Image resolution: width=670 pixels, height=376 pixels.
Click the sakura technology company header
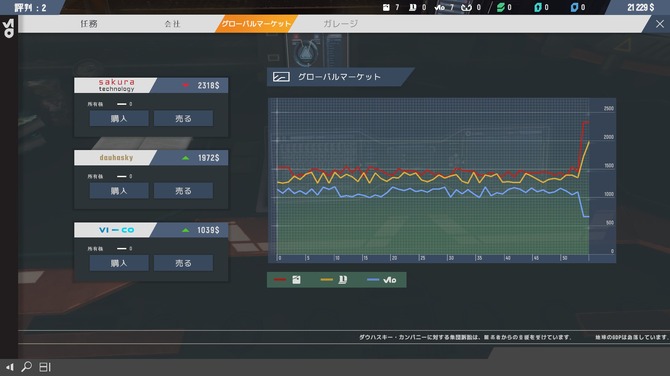click(116, 85)
